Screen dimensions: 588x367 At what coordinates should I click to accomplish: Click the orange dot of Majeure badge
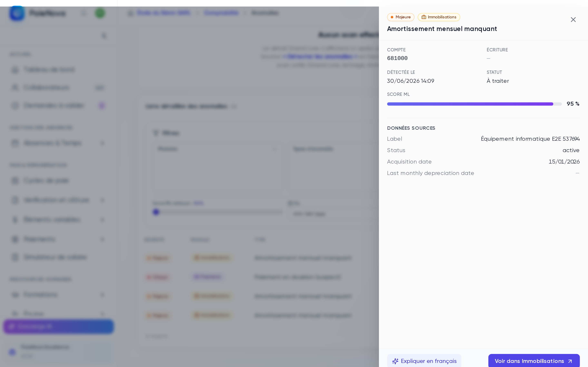tap(392, 17)
